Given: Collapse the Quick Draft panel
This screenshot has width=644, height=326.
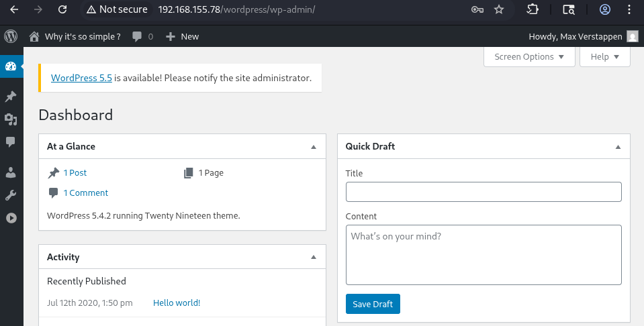Looking at the screenshot, I should tap(618, 147).
